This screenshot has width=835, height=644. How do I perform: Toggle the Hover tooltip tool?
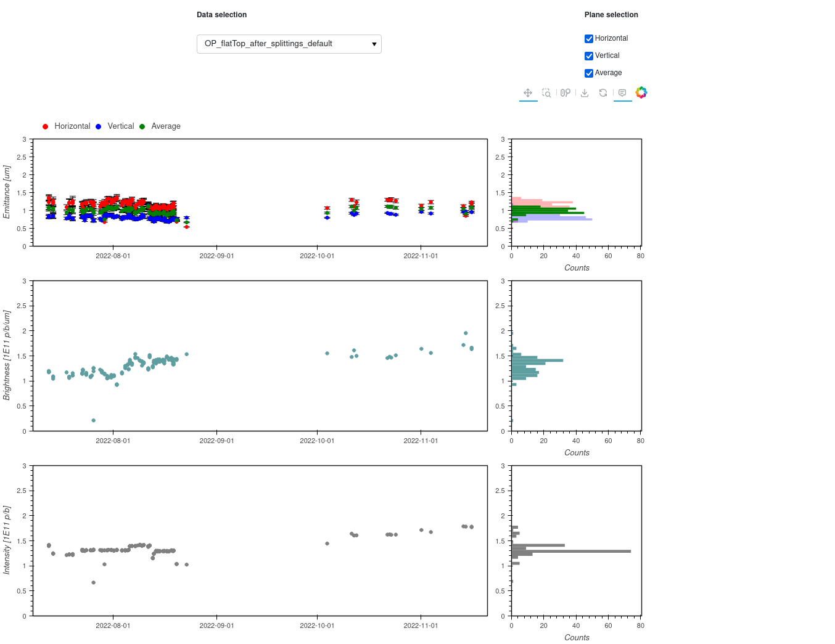coord(622,93)
